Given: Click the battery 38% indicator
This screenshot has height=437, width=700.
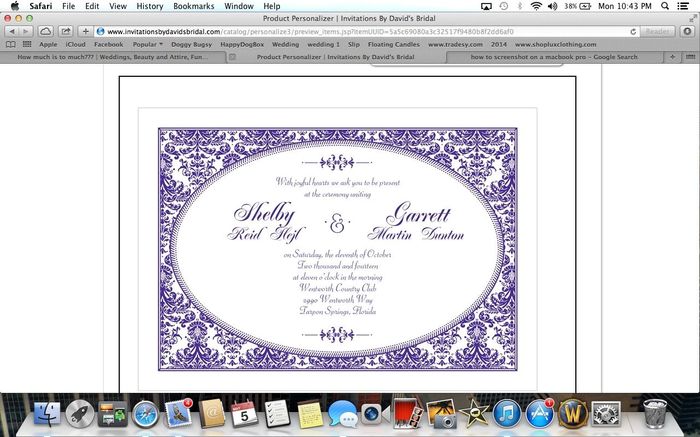Looking at the screenshot, I should pyautogui.click(x=577, y=6).
